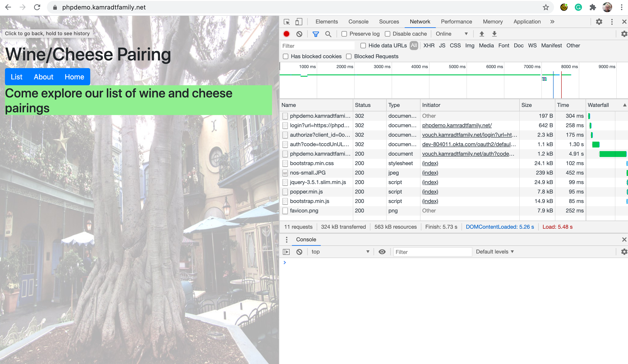
Task: Click the network Filter text field
Action: [x=317, y=46]
